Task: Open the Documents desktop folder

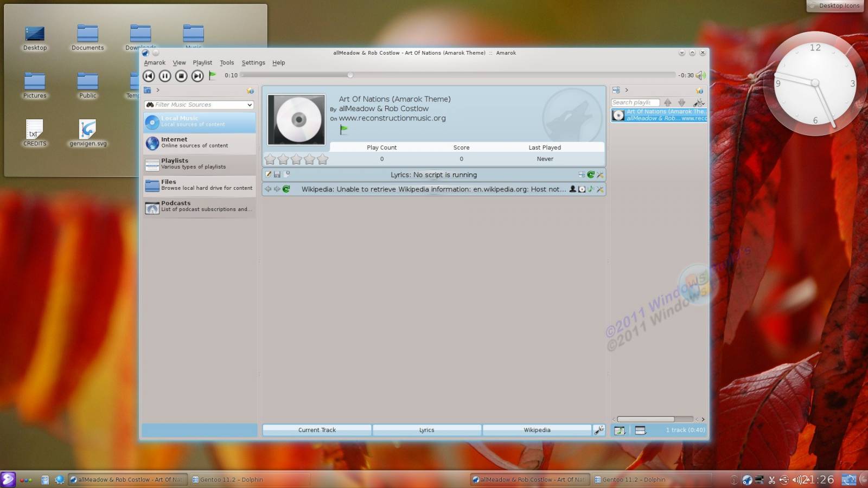Action: [x=87, y=37]
